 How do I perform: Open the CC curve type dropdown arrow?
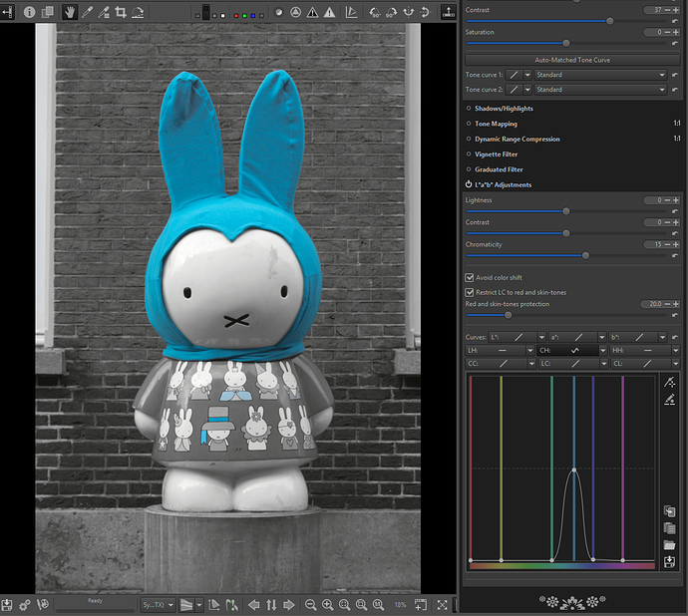(531, 364)
